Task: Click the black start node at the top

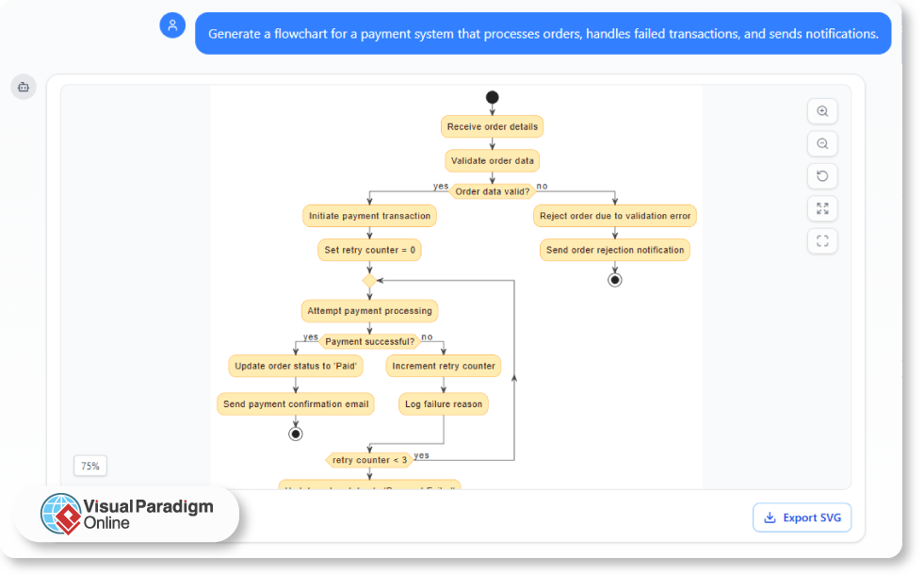Action: 492,96
